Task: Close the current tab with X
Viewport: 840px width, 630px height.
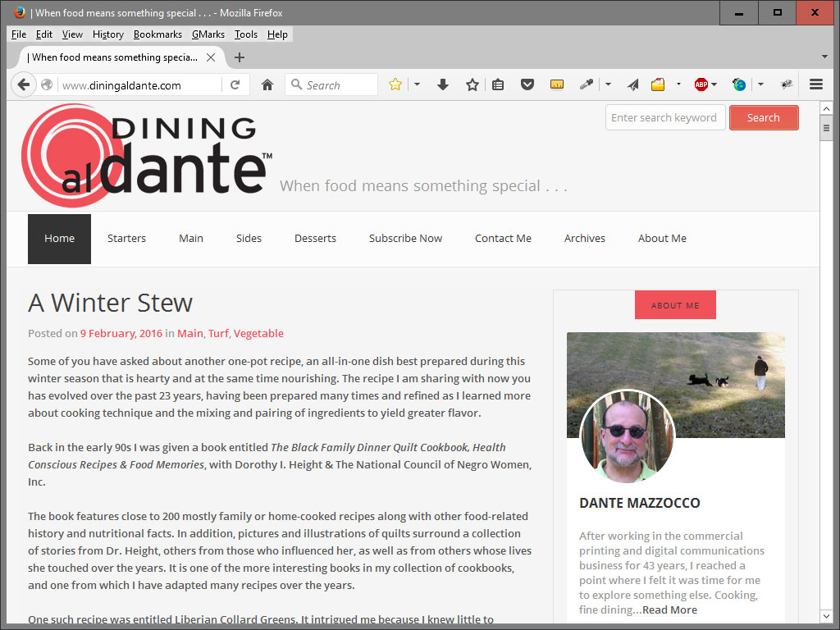Action: 211,57
